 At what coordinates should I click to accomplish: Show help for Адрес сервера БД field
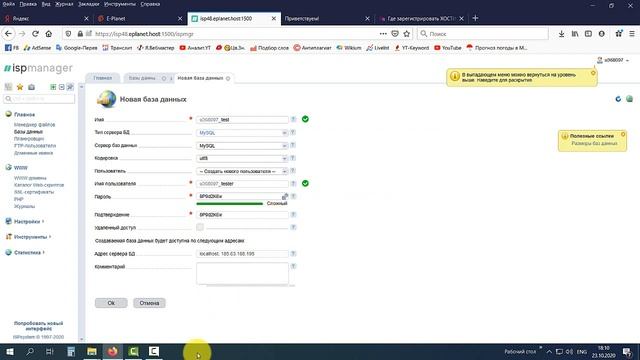pos(293,253)
